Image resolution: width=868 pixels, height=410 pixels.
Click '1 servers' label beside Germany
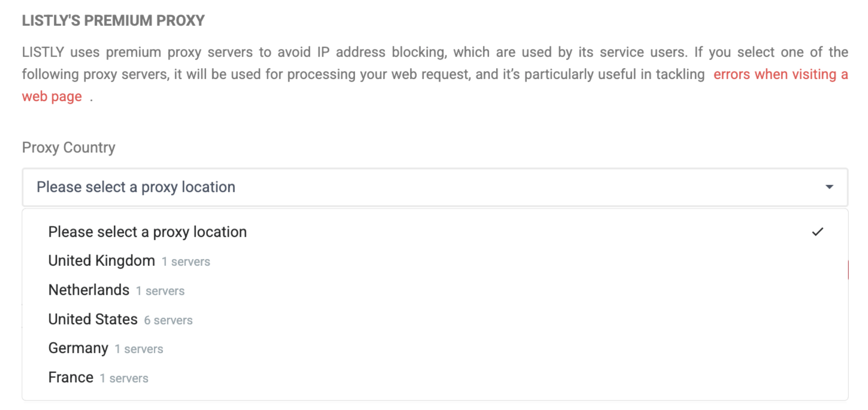tap(139, 349)
